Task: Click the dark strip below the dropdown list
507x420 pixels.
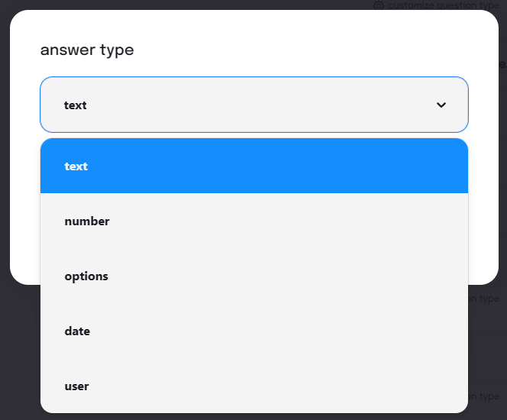Action: pos(254,417)
